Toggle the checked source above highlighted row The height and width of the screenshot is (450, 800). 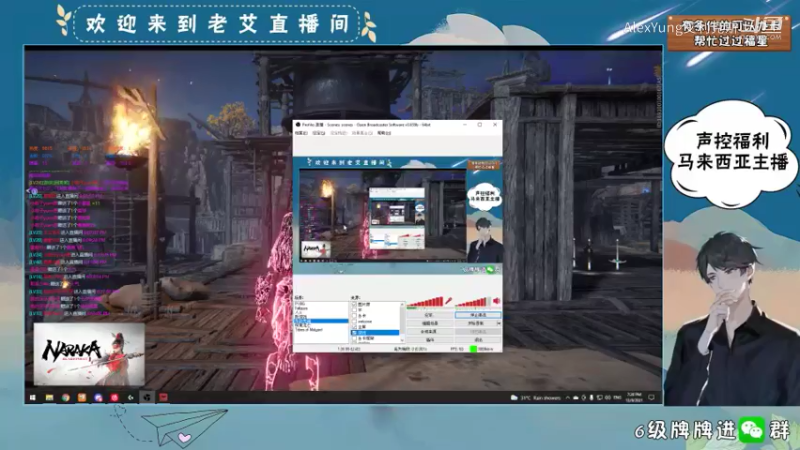354,327
